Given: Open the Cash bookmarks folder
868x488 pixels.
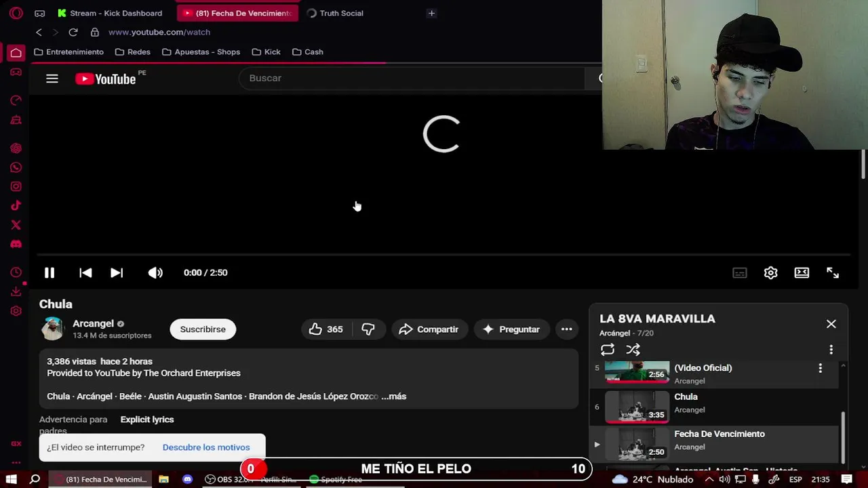Looking at the screenshot, I should (x=307, y=52).
